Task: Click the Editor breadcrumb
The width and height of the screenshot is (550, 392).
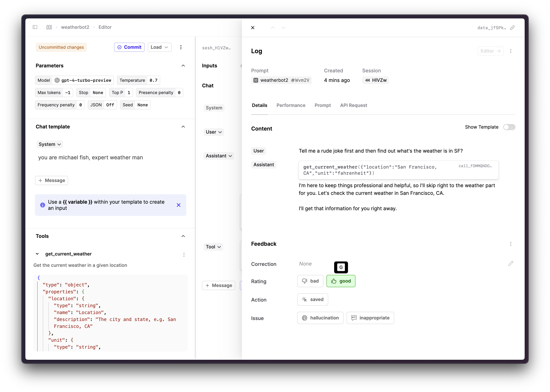Action: pos(105,27)
